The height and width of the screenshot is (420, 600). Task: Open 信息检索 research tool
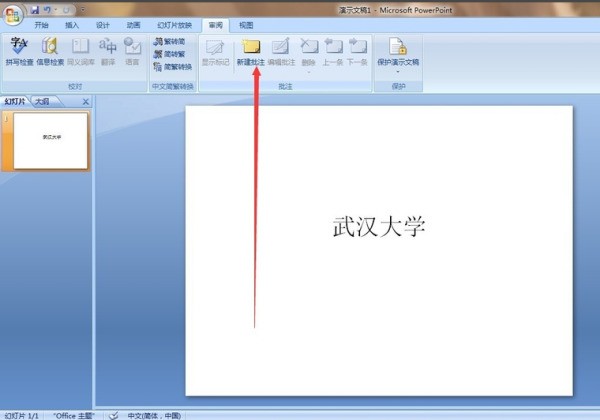(x=48, y=51)
